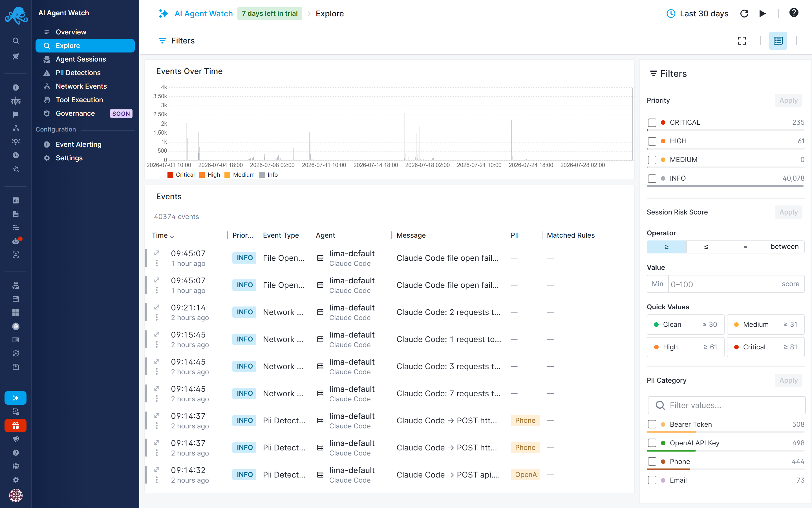
Task: Start live mode with play icon
Action: pos(762,14)
